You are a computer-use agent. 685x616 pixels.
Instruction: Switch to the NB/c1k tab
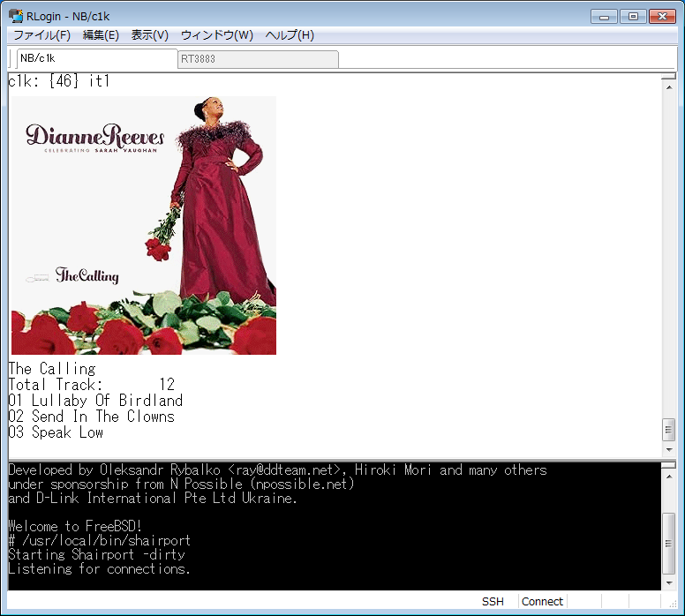[97, 58]
